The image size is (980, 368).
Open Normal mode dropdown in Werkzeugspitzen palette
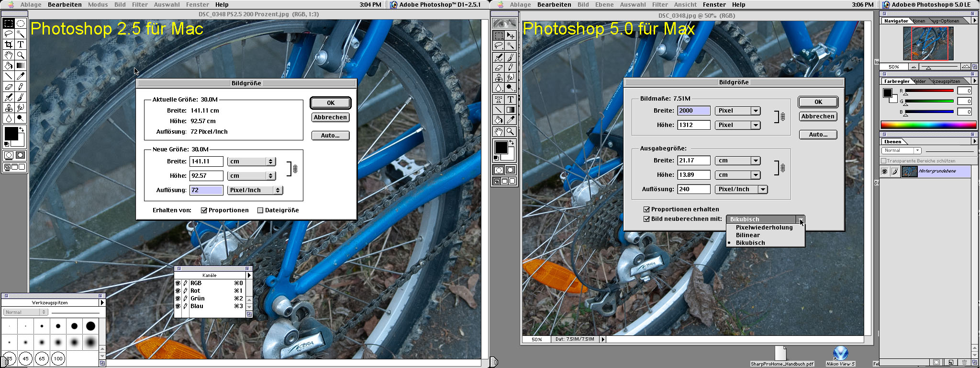25,312
